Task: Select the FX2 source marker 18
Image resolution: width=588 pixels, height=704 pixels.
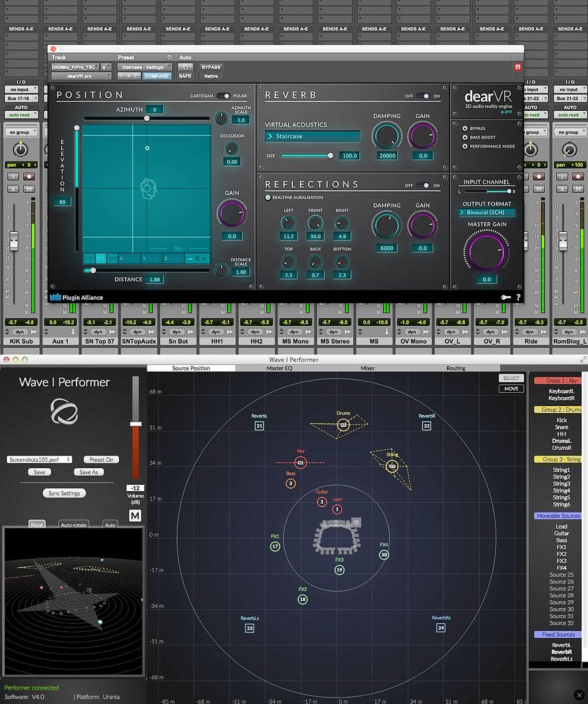Action: (303, 600)
